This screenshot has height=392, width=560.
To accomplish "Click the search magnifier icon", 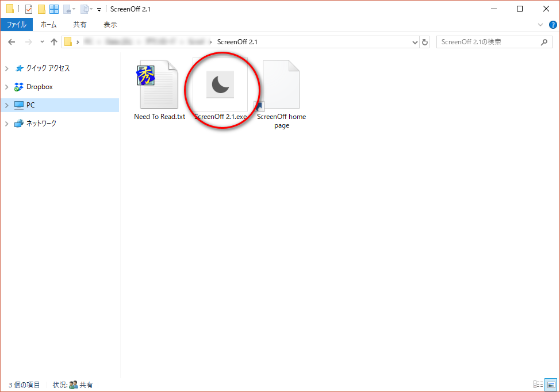I will (x=544, y=42).
